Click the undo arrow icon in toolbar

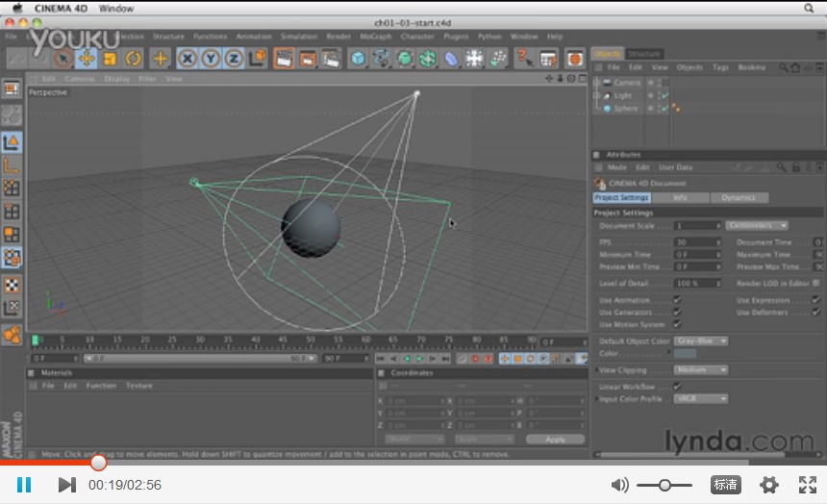16,59
